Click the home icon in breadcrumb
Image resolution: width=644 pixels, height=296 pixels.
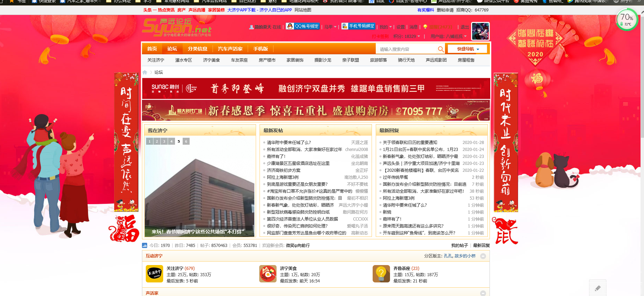[145, 72]
